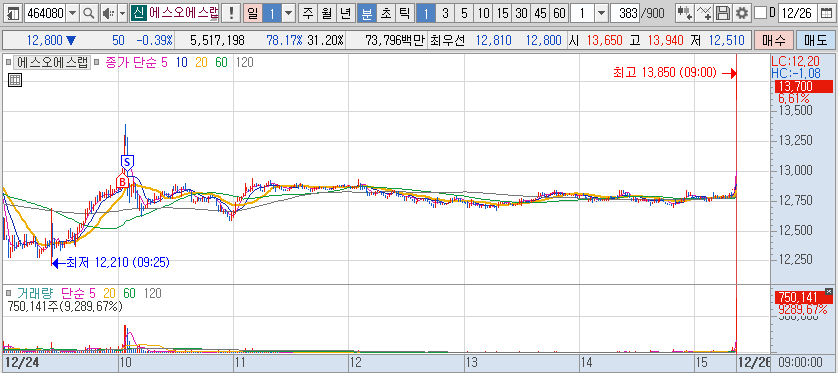Click the small square before 거래량 legend
Image resolution: width=838 pixels, height=373 pixels.
pos(8,293)
